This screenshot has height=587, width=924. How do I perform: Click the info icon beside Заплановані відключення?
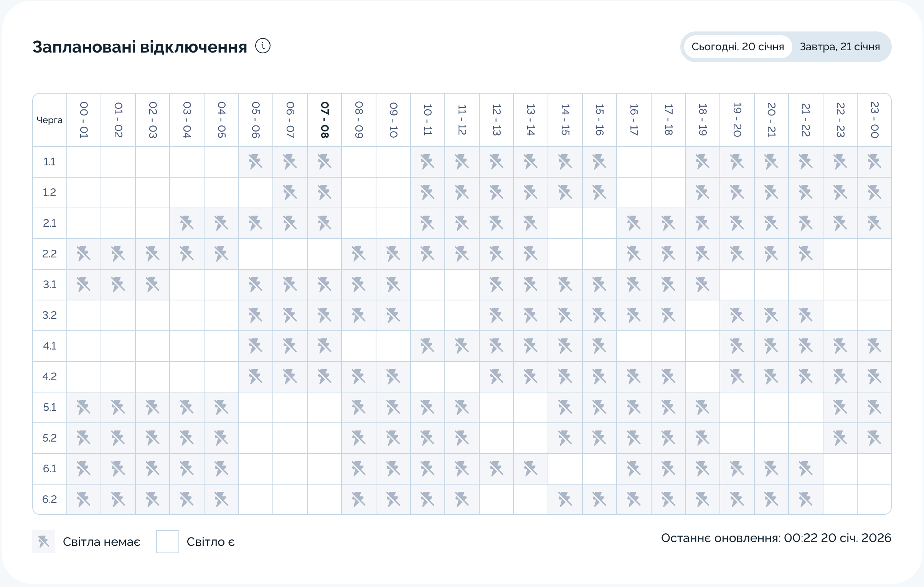coord(263,46)
